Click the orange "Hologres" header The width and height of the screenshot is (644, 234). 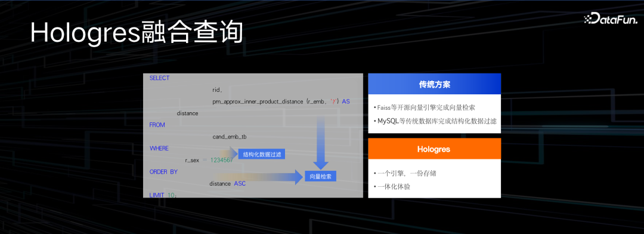pos(435,149)
